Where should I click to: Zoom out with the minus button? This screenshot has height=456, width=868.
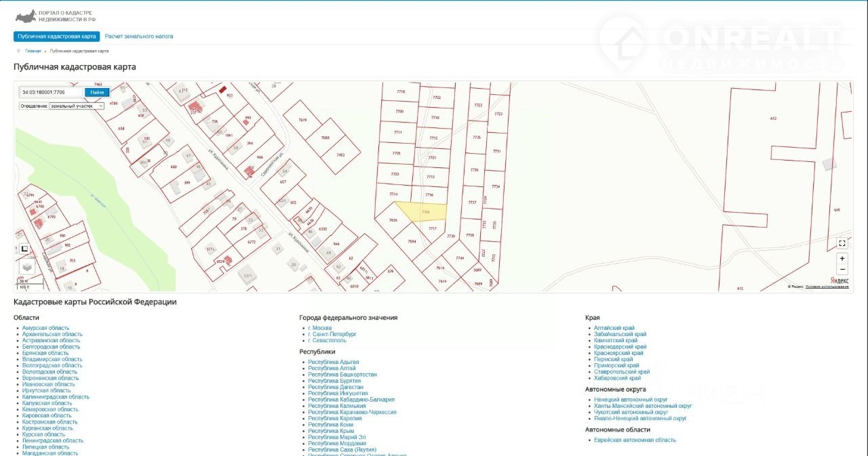click(x=842, y=270)
